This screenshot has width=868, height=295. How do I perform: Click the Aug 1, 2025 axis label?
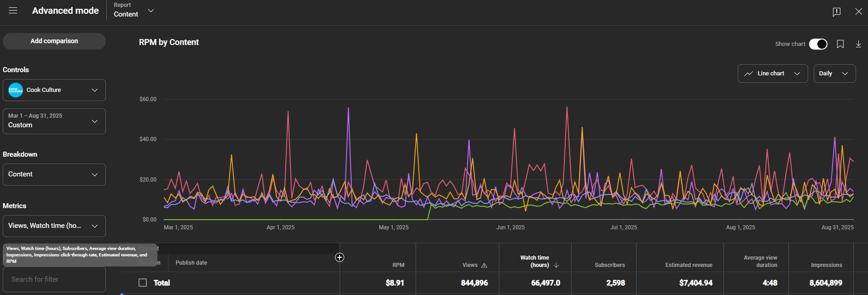(741, 227)
